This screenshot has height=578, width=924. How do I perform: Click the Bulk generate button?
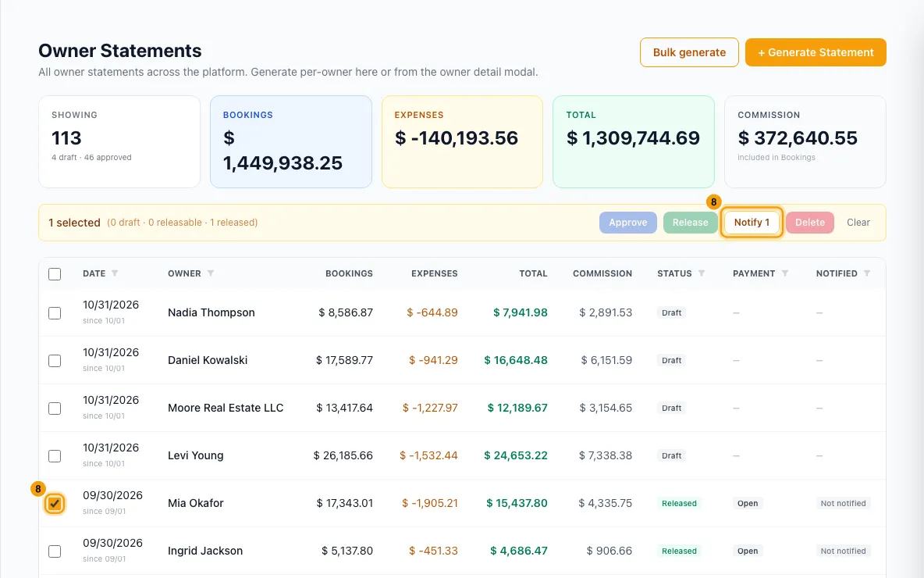(689, 52)
